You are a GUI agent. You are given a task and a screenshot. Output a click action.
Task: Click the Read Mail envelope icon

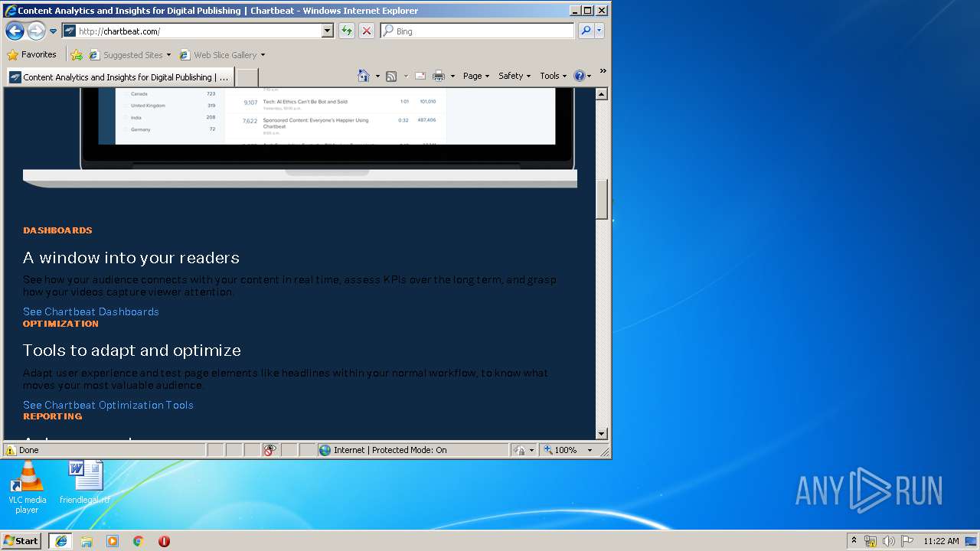[x=420, y=76]
